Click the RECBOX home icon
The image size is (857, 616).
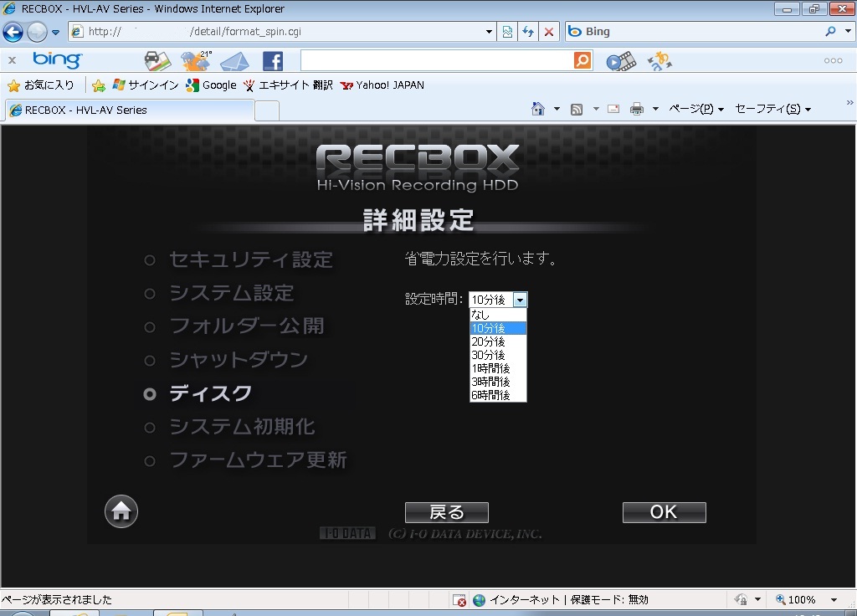121,511
